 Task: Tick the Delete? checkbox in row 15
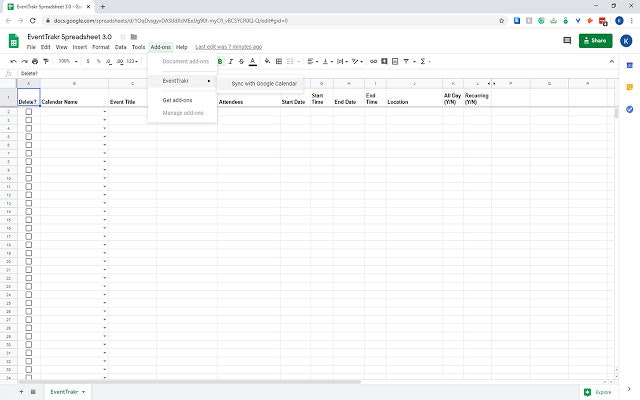29,220
